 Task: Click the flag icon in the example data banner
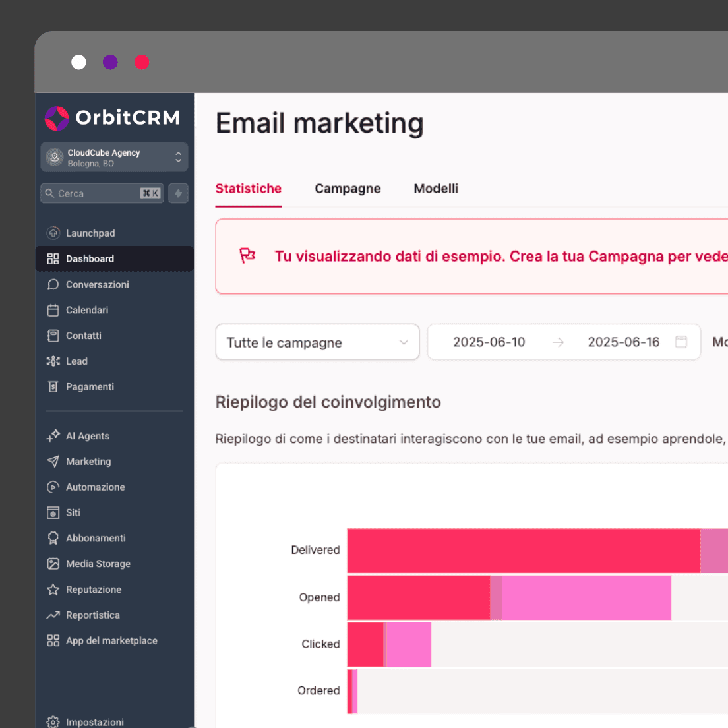247,255
